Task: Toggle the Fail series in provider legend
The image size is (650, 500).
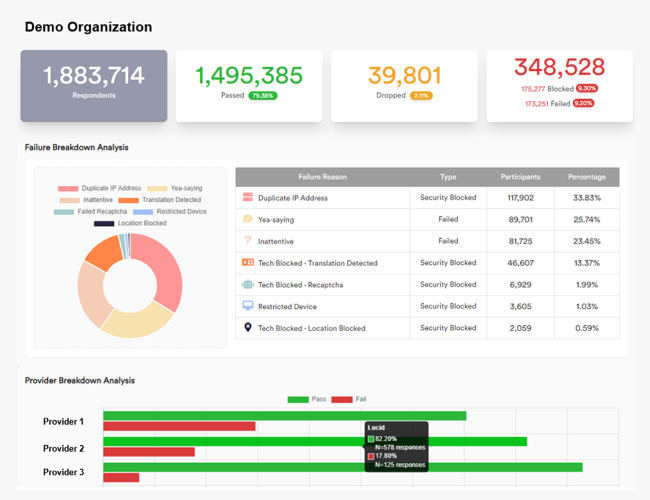Action: tap(350, 399)
